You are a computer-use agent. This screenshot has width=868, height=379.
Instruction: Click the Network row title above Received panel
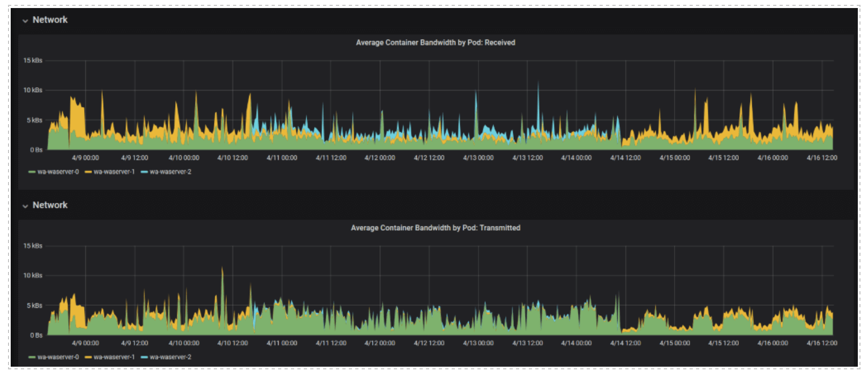(50, 20)
